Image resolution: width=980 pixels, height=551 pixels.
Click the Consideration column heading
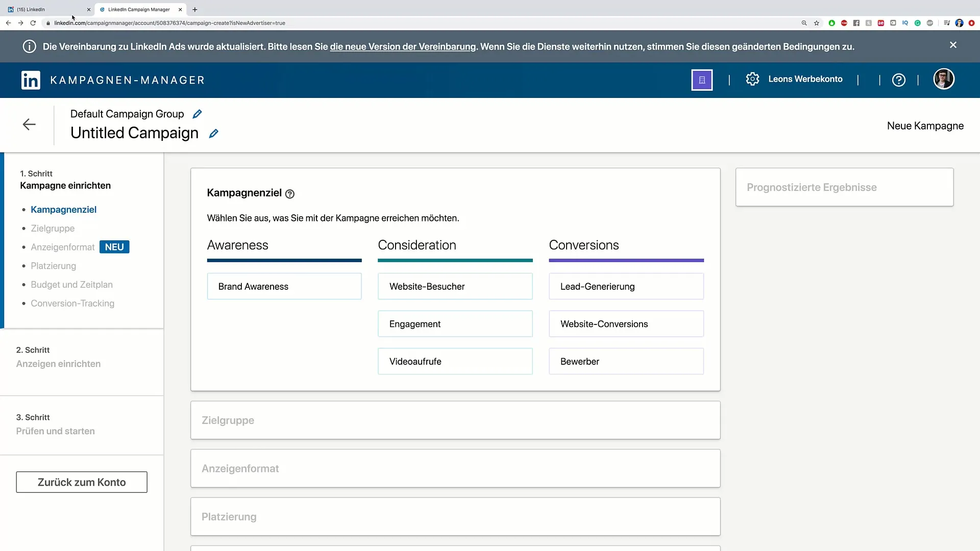coord(417,245)
